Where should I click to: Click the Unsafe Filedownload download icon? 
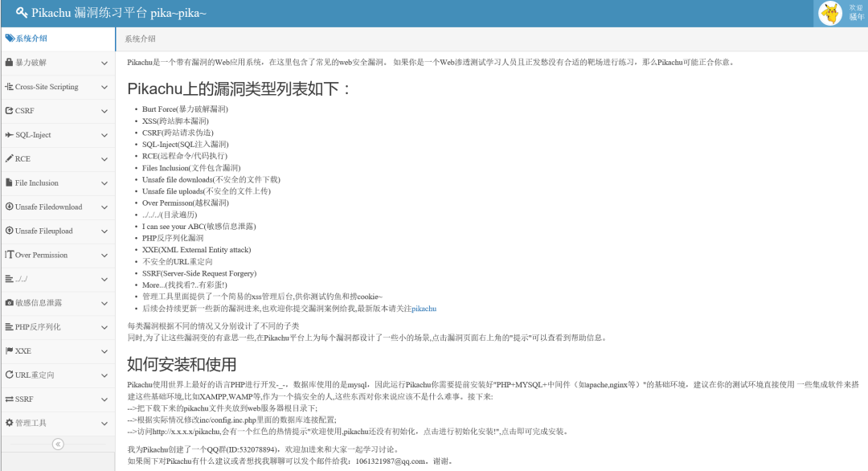(x=9, y=207)
